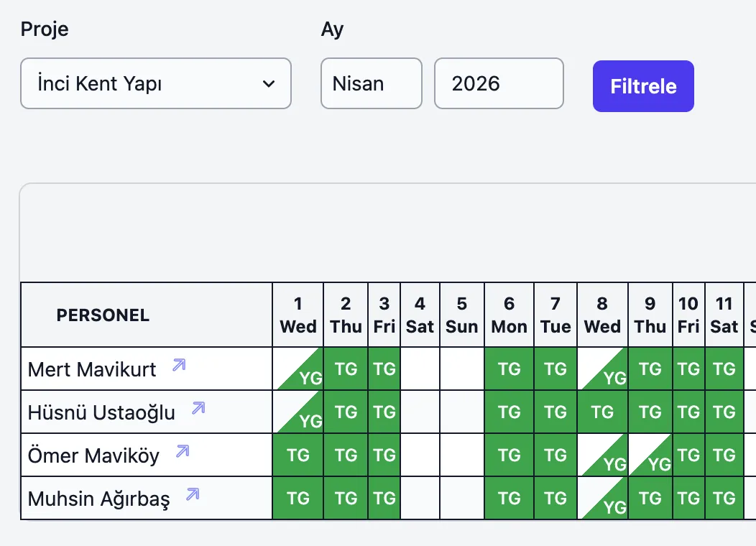Click the PERSONEL column header
The width and height of the screenshot is (756, 546).
[147, 315]
